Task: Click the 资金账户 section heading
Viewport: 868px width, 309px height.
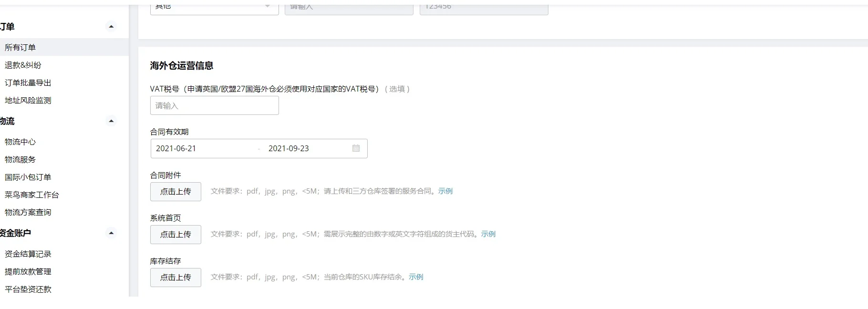Action: tap(15, 233)
